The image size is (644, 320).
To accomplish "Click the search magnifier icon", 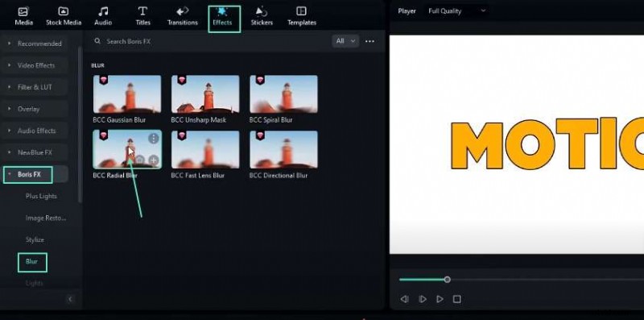I will tap(97, 41).
